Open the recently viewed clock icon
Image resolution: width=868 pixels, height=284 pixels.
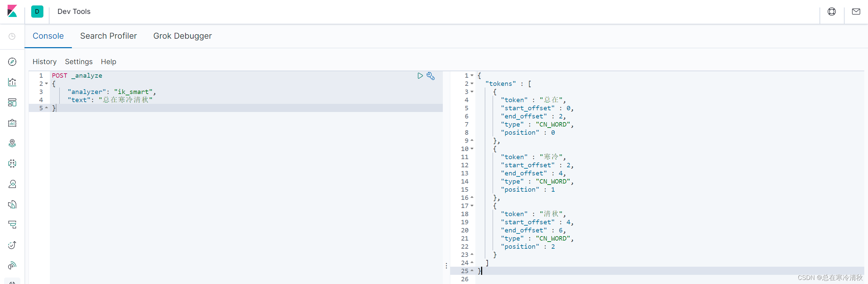12,36
